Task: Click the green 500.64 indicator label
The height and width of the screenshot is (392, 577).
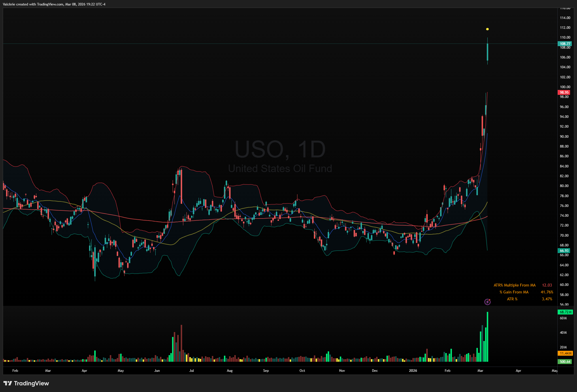Action: 565,362
